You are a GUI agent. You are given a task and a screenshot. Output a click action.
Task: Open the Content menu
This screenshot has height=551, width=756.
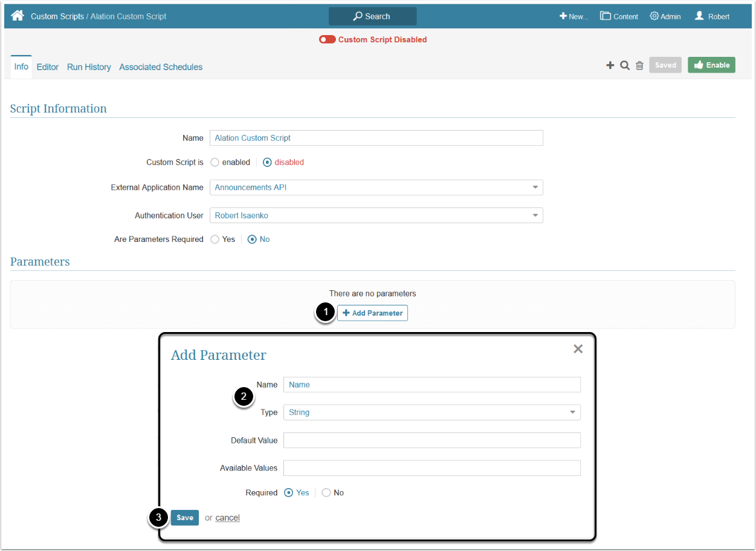[619, 16]
